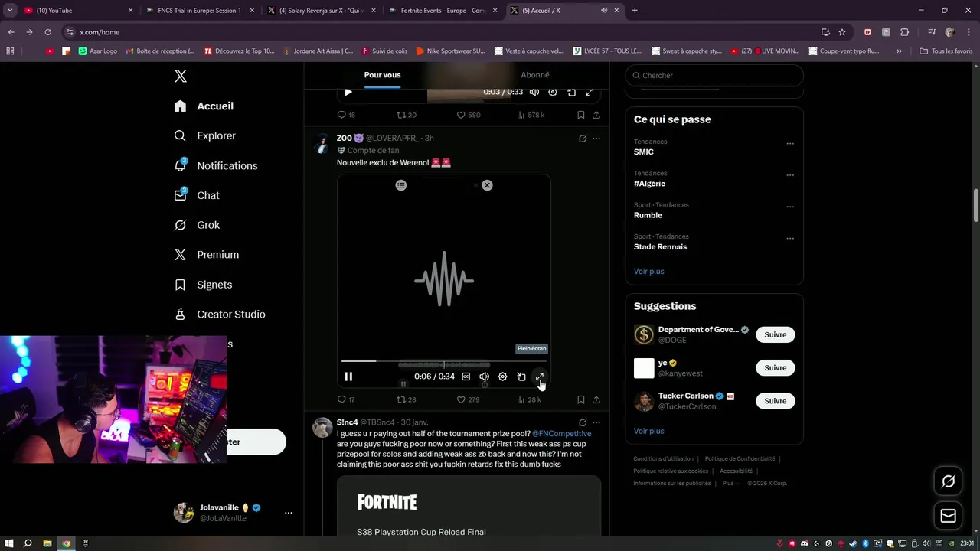The image size is (980, 551).
Task: Follow Tucker Carlson
Action: (x=775, y=401)
